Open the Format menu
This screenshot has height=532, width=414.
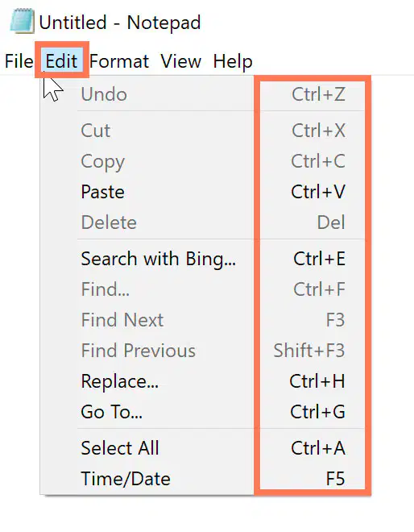119,61
